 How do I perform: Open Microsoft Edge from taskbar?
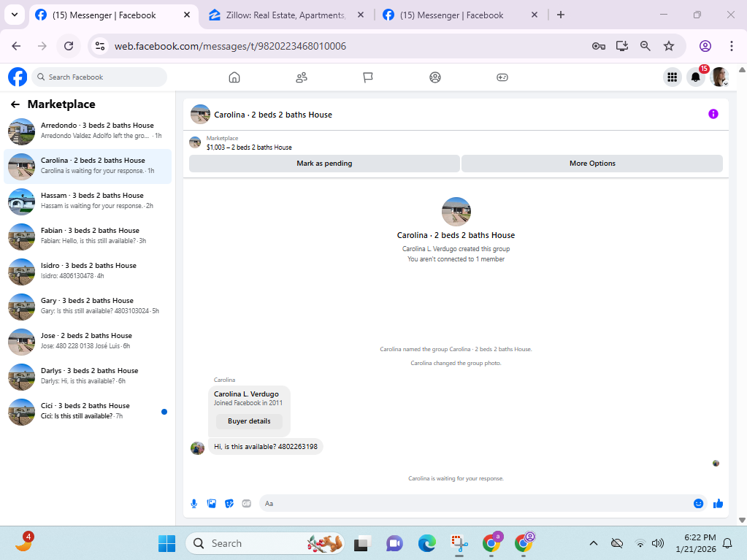427,543
